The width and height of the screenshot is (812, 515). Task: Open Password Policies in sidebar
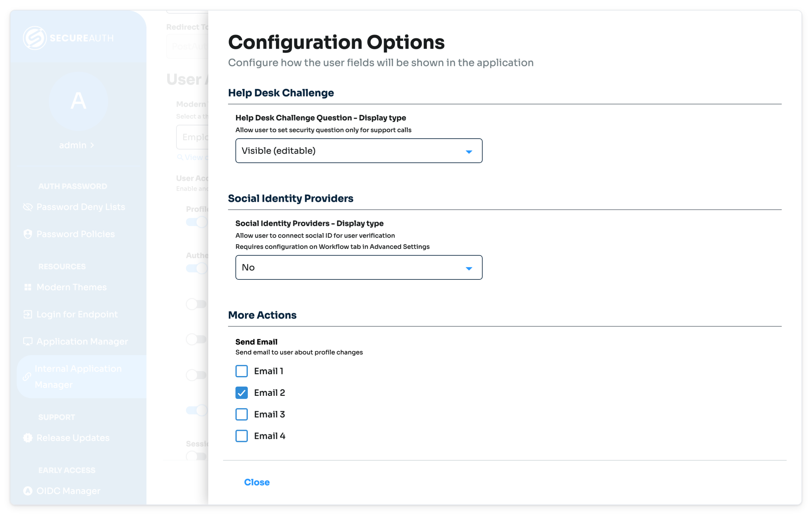click(69, 234)
